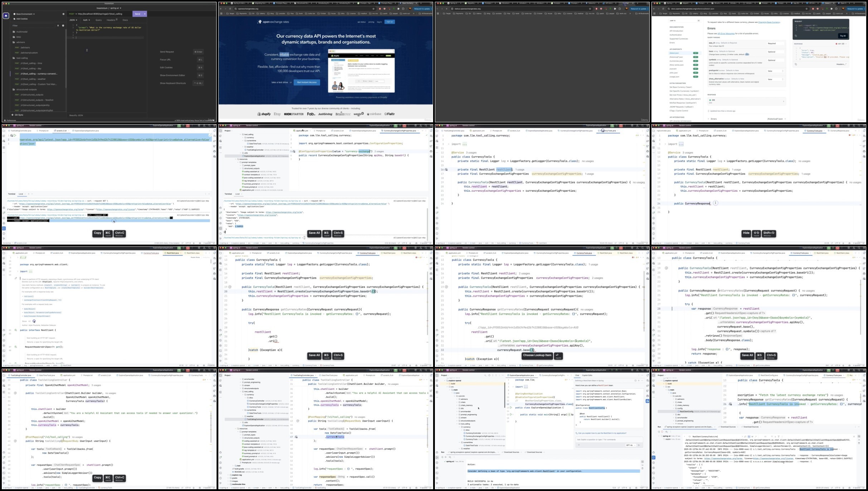The width and height of the screenshot is (868, 491).
Task: Toggle W whole words in console search
Action: point(752,437)
